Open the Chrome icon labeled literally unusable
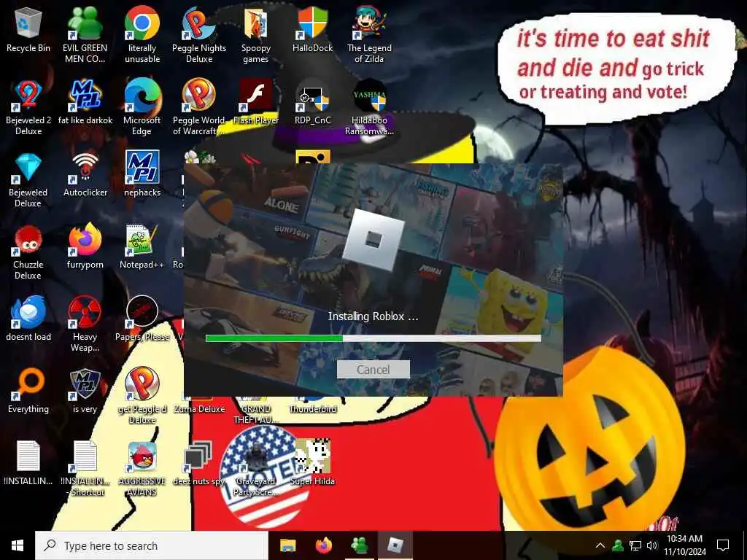The width and height of the screenshot is (747, 560). [142, 34]
